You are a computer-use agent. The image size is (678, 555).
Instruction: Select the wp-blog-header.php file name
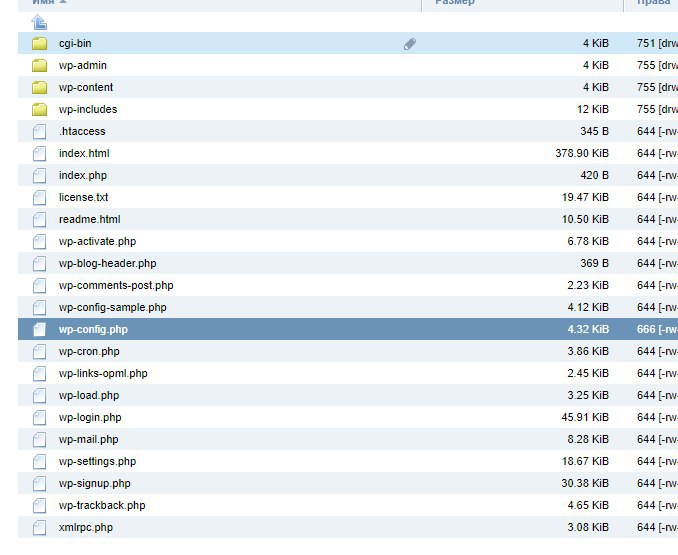pos(108,264)
